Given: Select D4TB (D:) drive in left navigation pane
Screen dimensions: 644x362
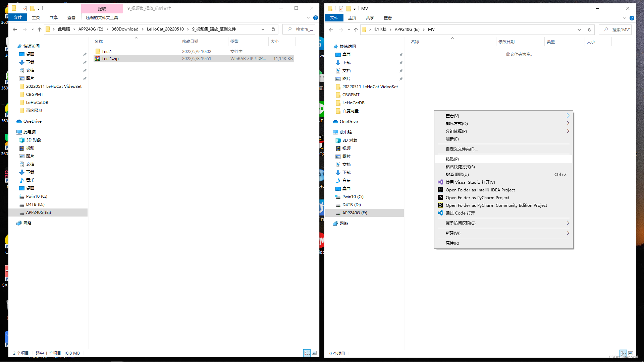Looking at the screenshot, I should [x=35, y=204].
